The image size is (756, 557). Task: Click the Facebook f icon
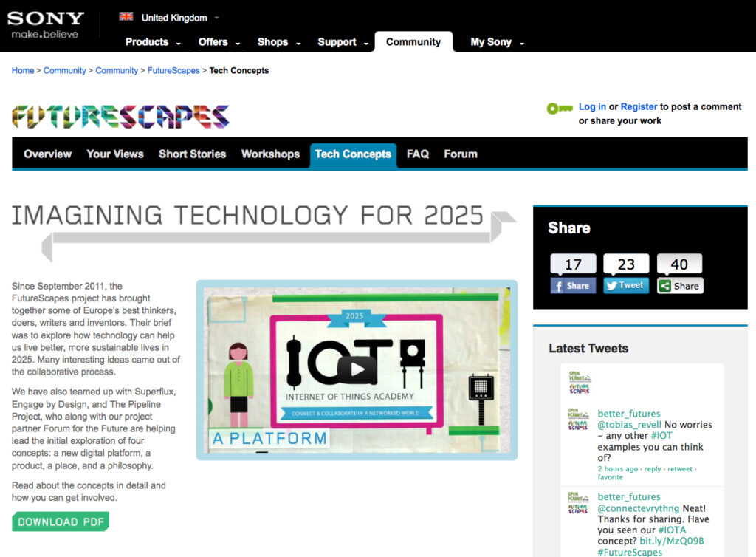pos(558,286)
